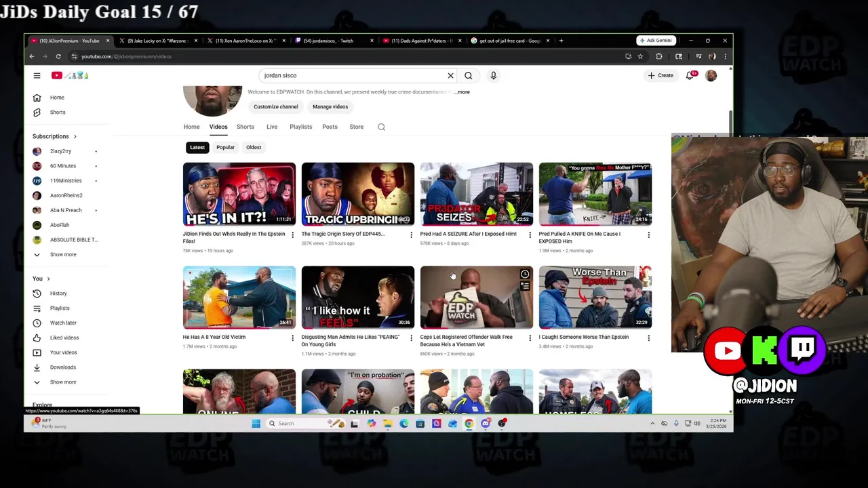The height and width of the screenshot is (488, 868).
Task: Open the account avatar menu
Action: click(x=711, y=75)
